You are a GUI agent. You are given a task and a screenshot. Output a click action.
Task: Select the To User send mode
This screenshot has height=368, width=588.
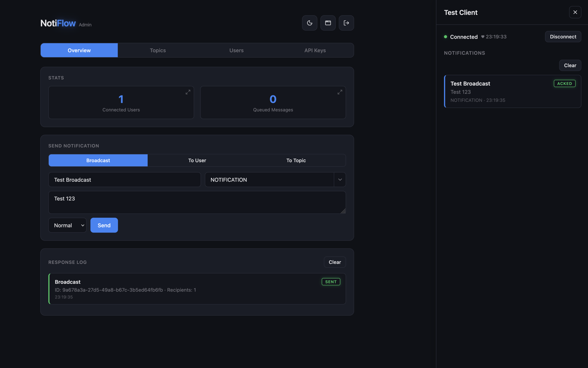point(197,160)
